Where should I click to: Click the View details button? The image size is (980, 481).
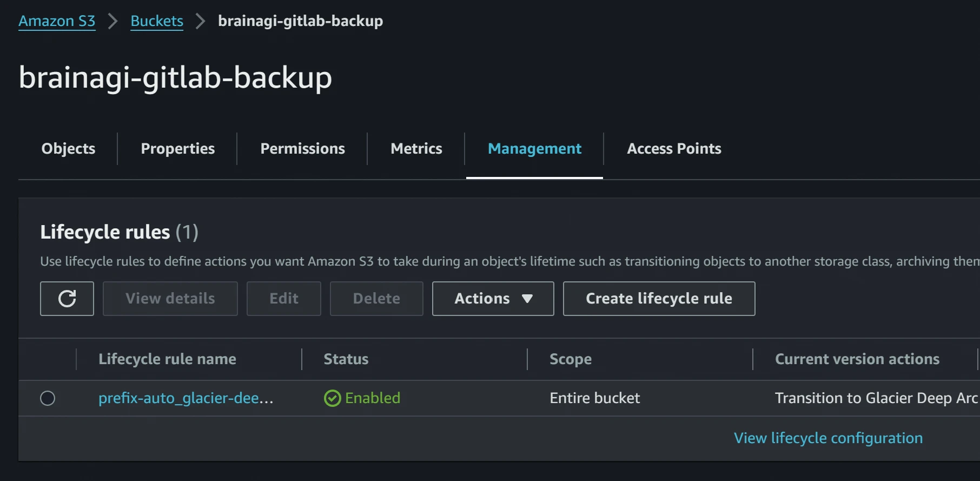pyautogui.click(x=170, y=299)
